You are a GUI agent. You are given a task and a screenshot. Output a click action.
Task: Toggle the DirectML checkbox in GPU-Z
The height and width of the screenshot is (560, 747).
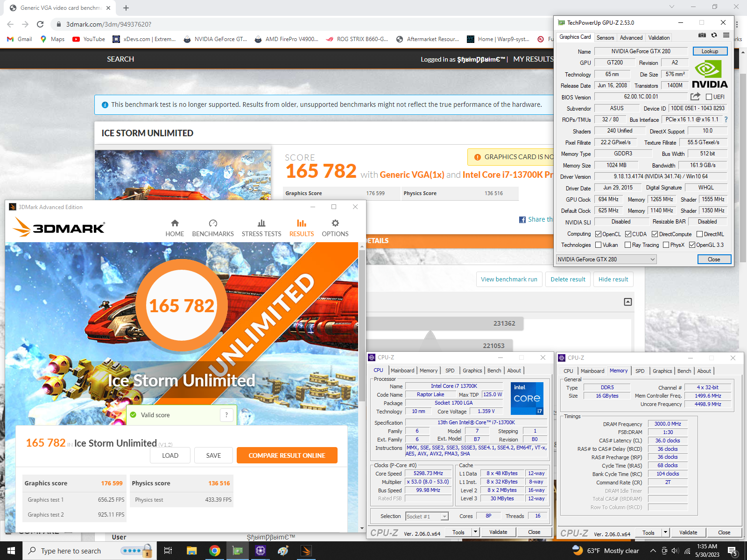(x=699, y=234)
